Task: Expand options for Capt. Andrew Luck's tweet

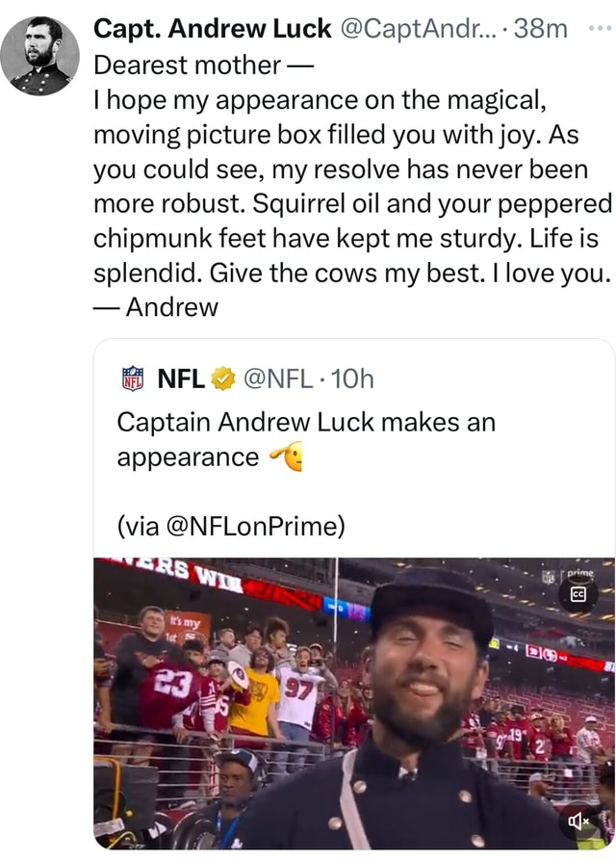Action: click(x=602, y=29)
